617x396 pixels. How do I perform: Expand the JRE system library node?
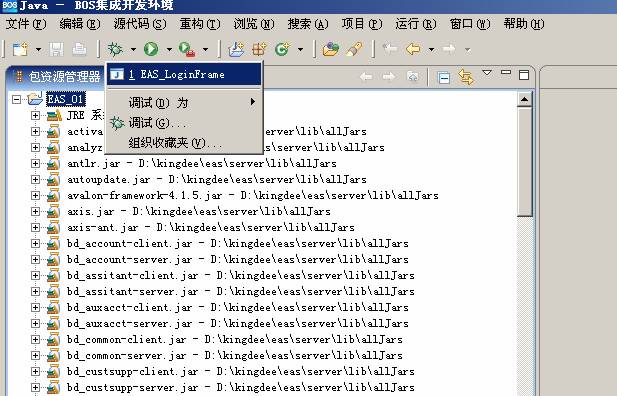click(x=35, y=115)
